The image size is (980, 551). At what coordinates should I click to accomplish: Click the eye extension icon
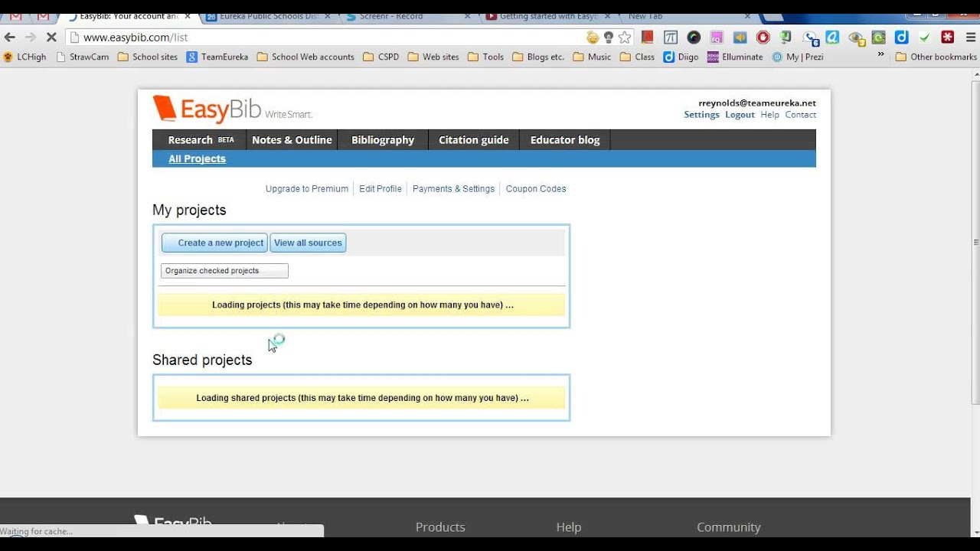click(856, 37)
